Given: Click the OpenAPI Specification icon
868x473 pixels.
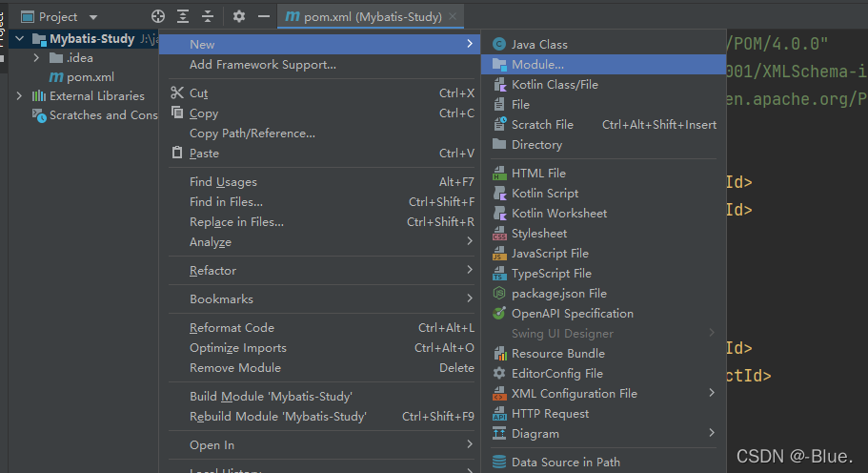Looking at the screenshot, I should 499,314.
